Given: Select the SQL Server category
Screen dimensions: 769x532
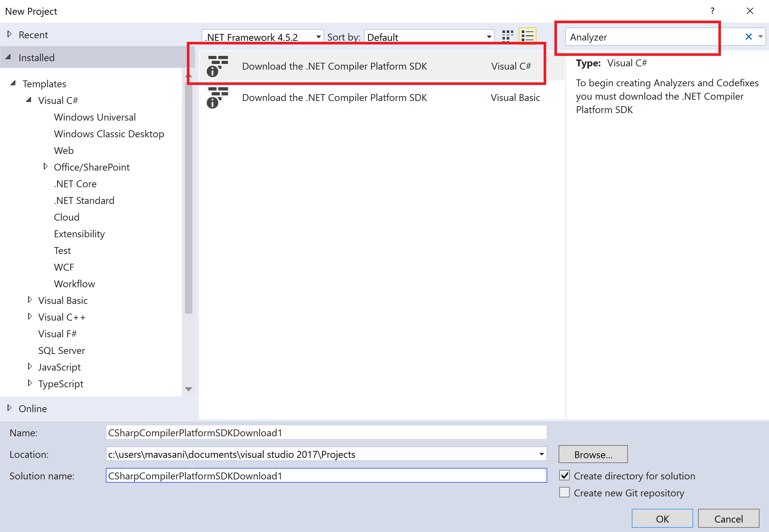Looking at the screenshot, I should [61, 350].
